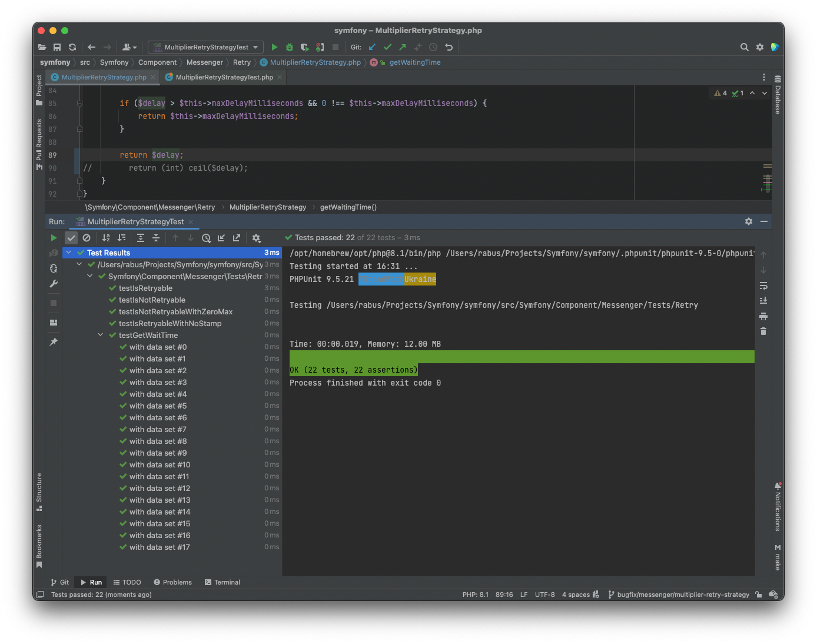
Task: Click the Git Update Project arrow
Action: click(372, 47)
